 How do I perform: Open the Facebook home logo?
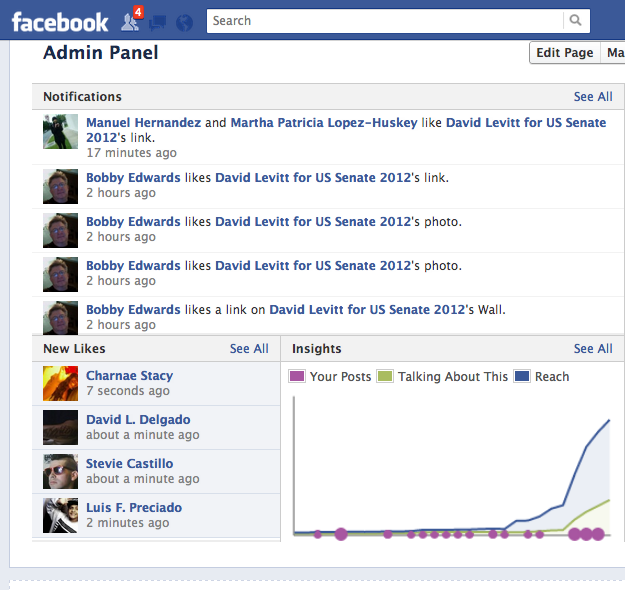pyautogui.click(x=60, y=22)
